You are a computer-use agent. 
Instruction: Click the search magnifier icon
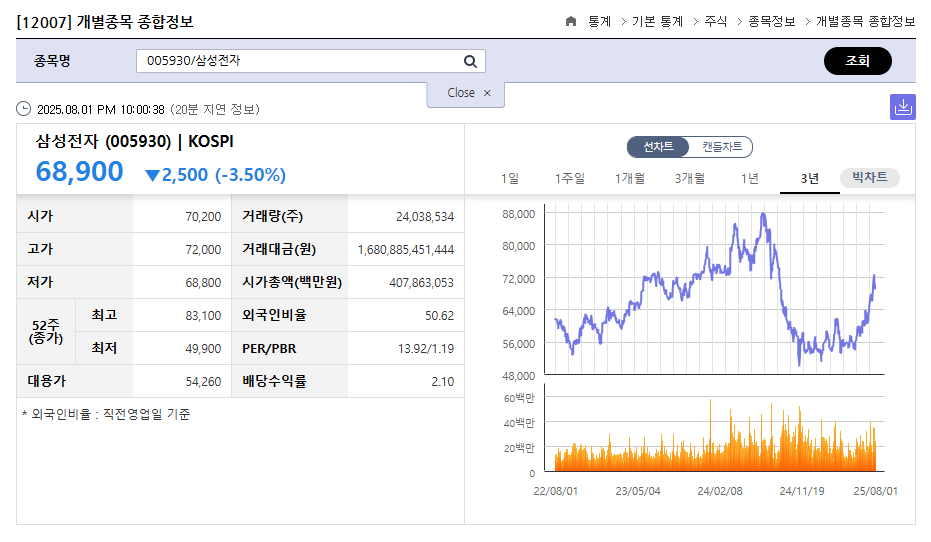pos(470,61)
